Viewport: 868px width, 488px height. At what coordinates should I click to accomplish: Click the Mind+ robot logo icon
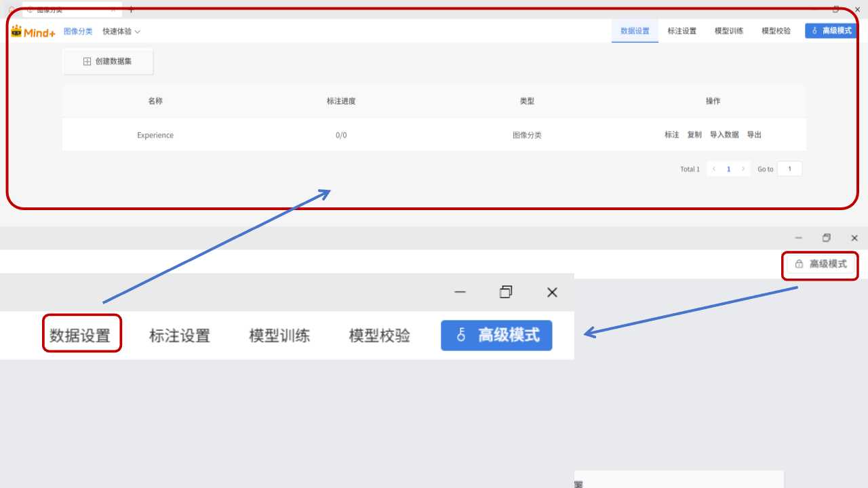point(17,31)
